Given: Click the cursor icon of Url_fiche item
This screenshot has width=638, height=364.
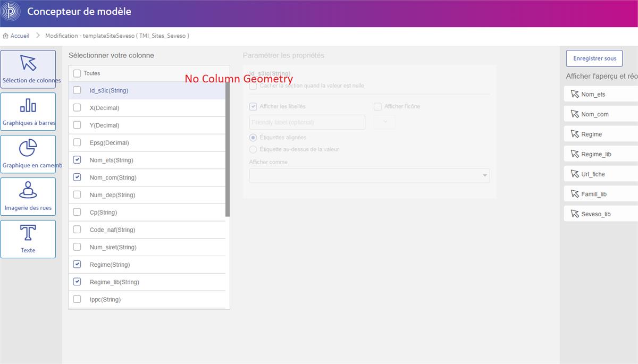Looking at the screenshot, I should coord(574,174).
